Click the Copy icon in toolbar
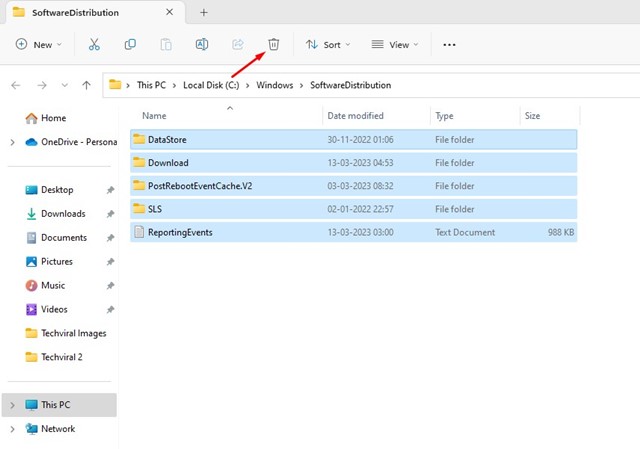Image resolution: width=640 pixels, height=449 pixels. (x=130, y=44)
